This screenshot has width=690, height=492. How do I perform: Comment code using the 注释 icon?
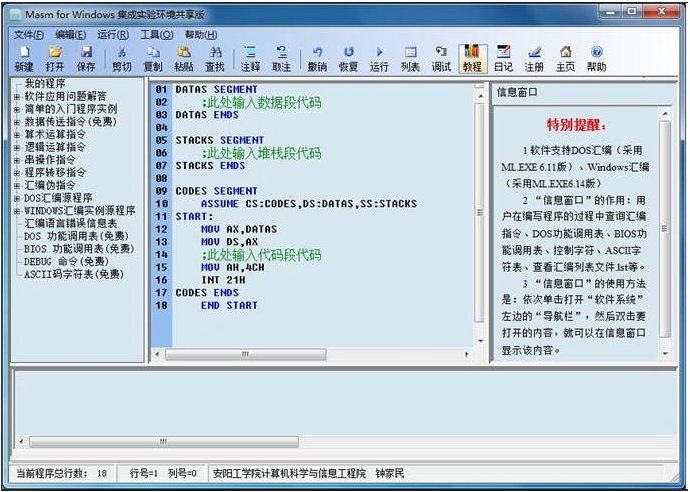point(250,59)
